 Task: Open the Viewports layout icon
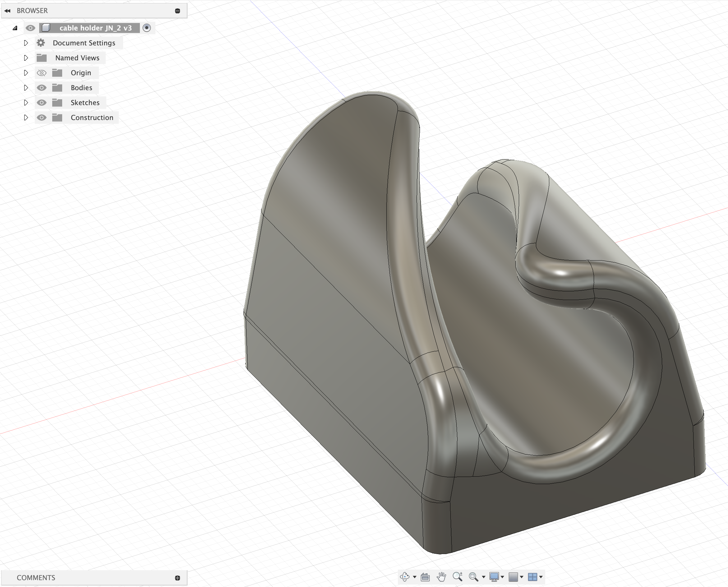point(532,577)
